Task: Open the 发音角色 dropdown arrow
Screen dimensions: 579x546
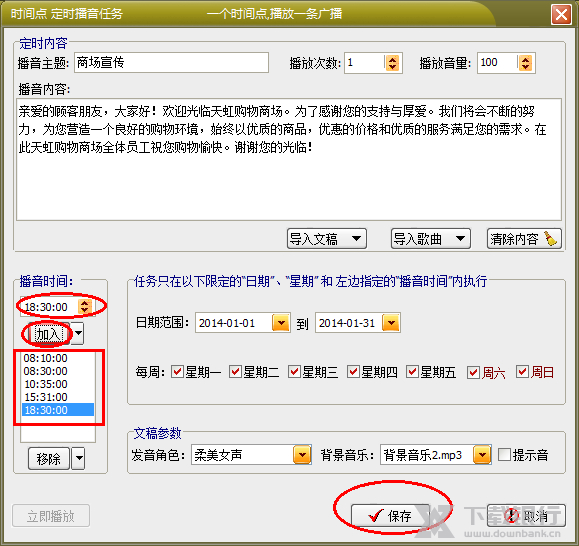Action: pyautogui.click(x=302, y=455)
